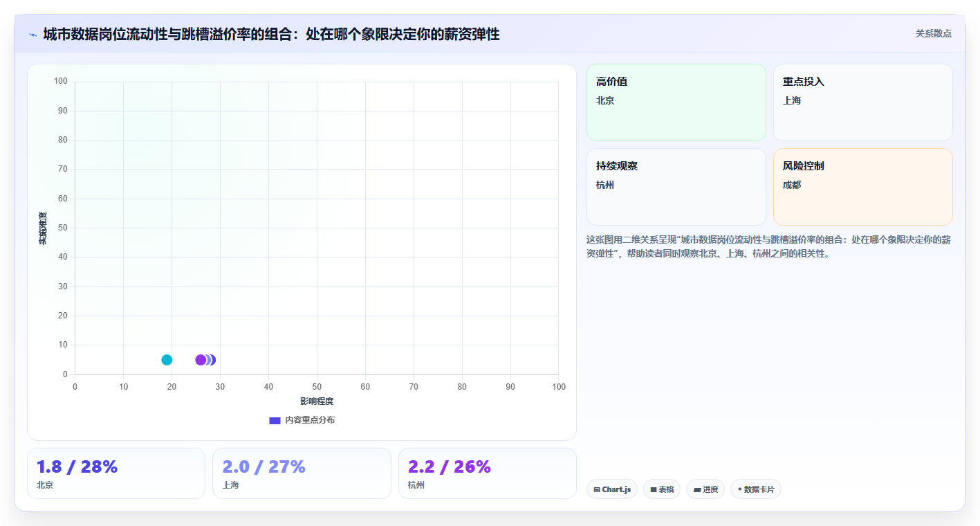Click the 1.8 / 28% 北京 stat
980x526 pixels.
pyautogui.click(x=116, y=473)
